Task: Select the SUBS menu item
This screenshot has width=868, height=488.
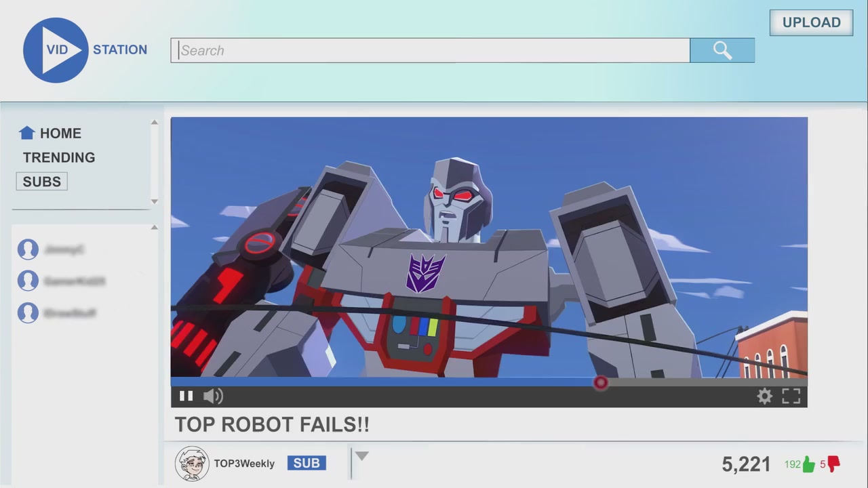Action: click(x=42, y=182)
